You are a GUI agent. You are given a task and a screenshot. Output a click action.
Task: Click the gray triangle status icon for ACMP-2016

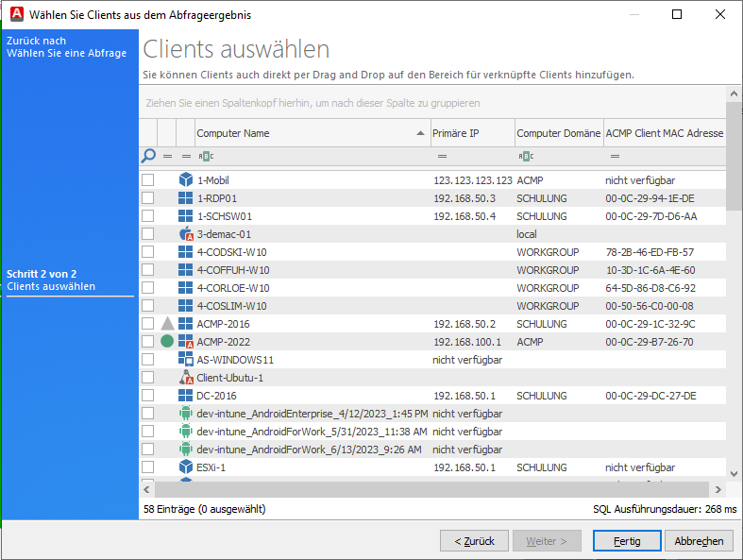[167, 324]
